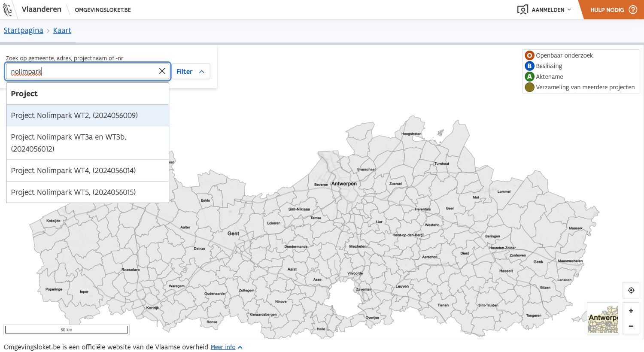
Task: Click the Openbaar onderzoek legend icon
Action: (x=529, y=55)
